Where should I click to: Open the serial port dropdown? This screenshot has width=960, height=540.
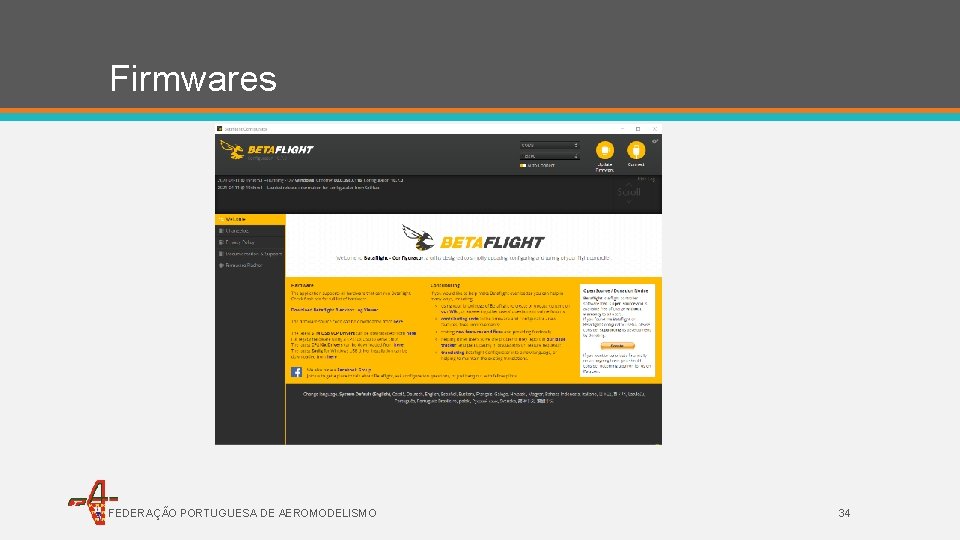click(549, 146)
